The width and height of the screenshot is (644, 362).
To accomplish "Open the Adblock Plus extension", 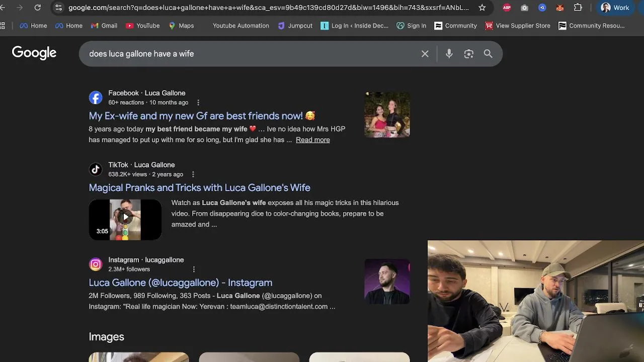I will [507, 8].
